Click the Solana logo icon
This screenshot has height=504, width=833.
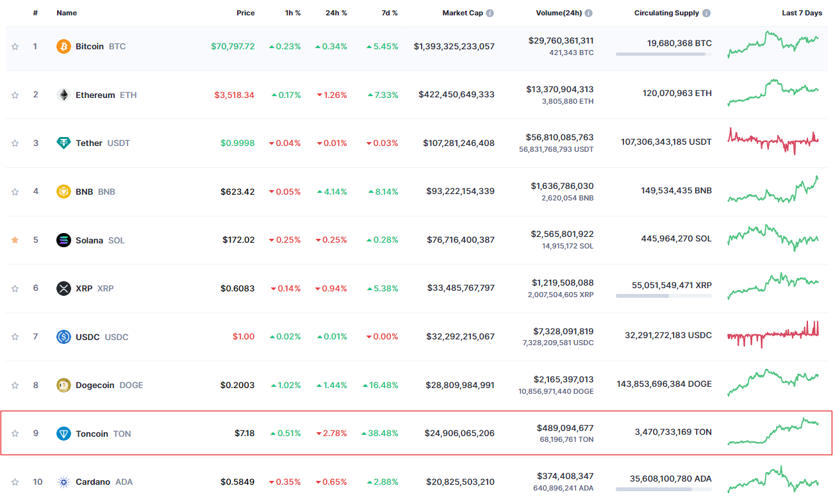click(63, 240)
